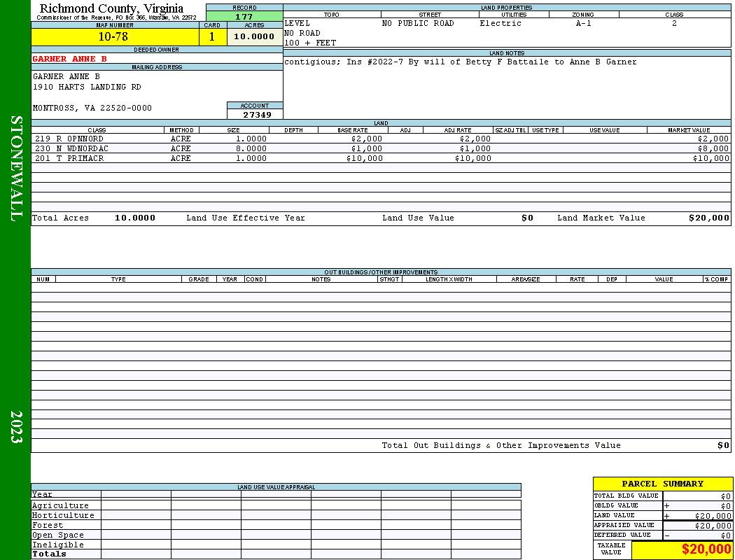Screen dimensions: 735x560
Task: Click the GRADE header in Out Buildings table
Action: tap(199, 279)
